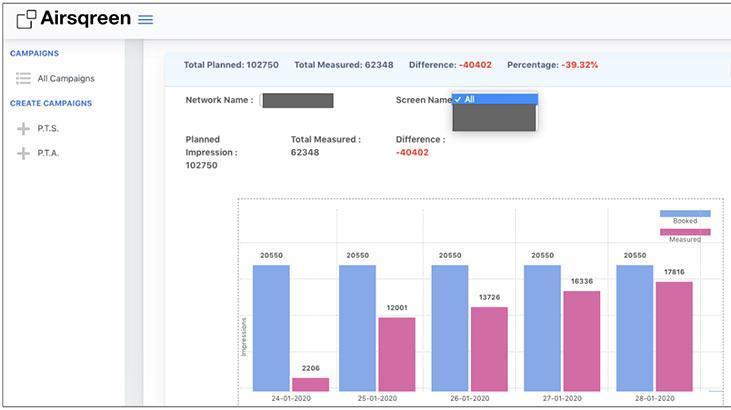Toggle the hamburger sidebar menu

[x=146, y=19]
